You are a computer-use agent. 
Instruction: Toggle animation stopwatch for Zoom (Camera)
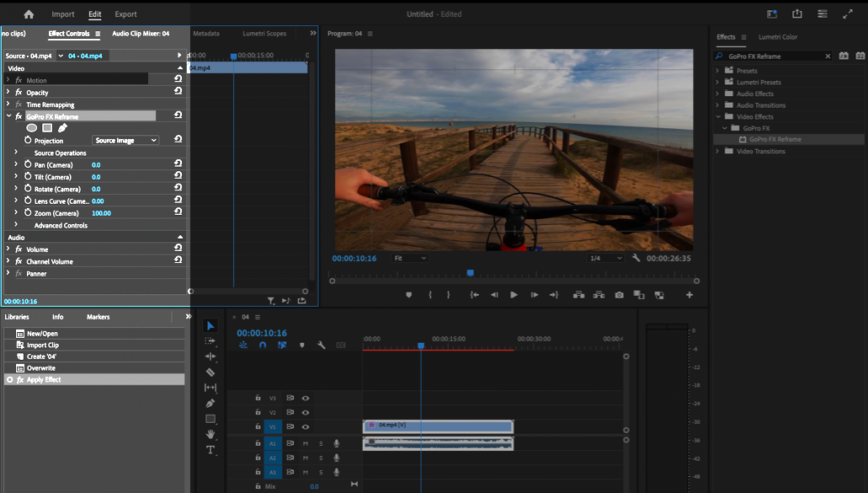(x=28, y=213)
